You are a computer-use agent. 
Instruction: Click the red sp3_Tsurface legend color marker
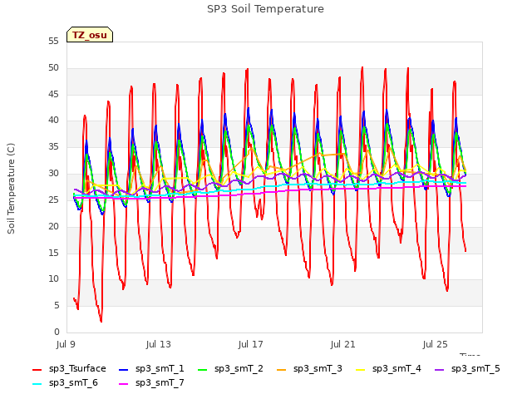[37, 370]
